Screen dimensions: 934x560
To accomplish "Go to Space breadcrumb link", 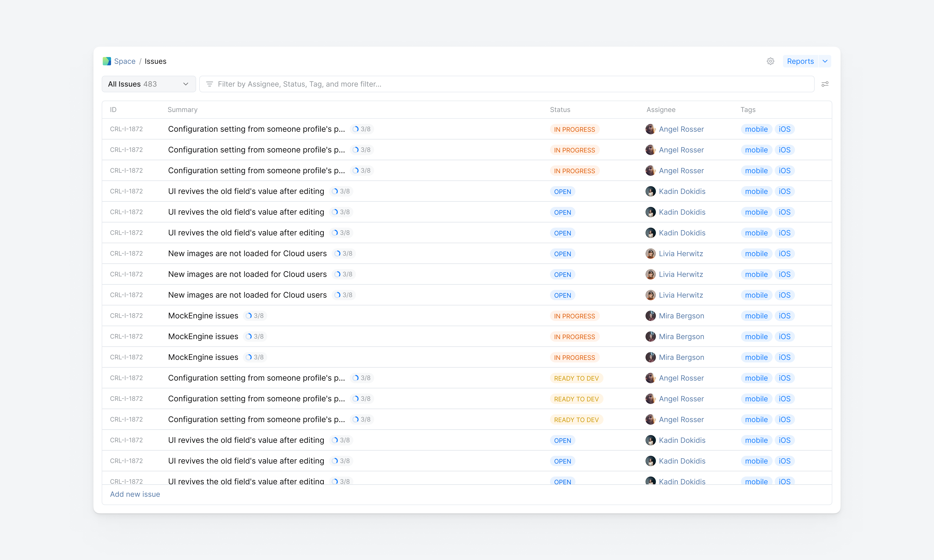I will [125, 61].
